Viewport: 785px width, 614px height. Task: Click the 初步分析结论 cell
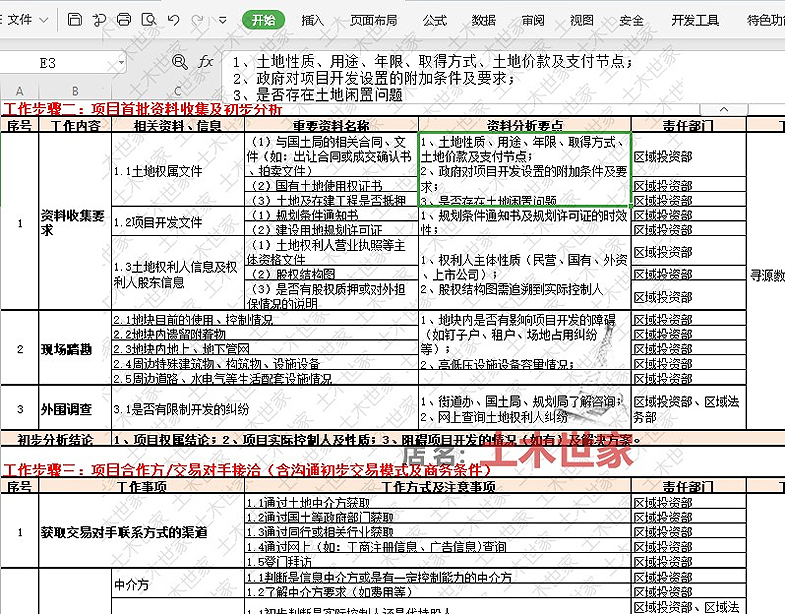coord(56,439)
